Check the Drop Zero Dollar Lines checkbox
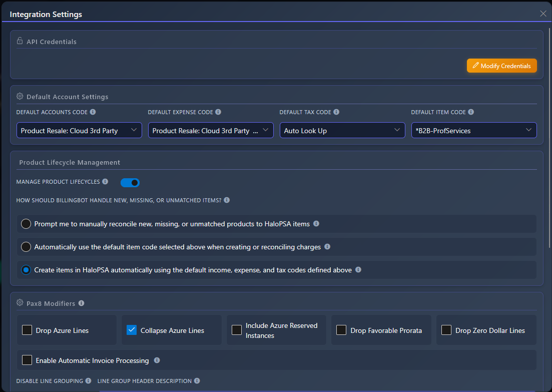The width and height of the screenshot is (552, 392). point(446,330)
